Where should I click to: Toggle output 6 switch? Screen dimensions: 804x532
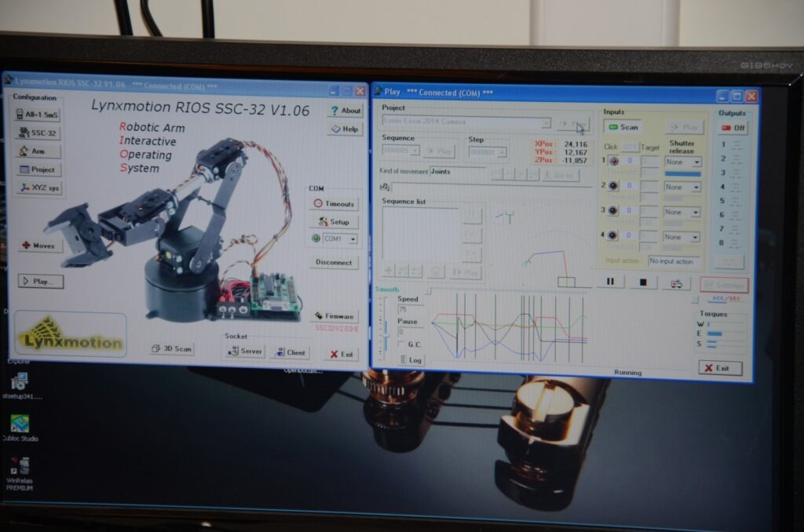(736, 215)
